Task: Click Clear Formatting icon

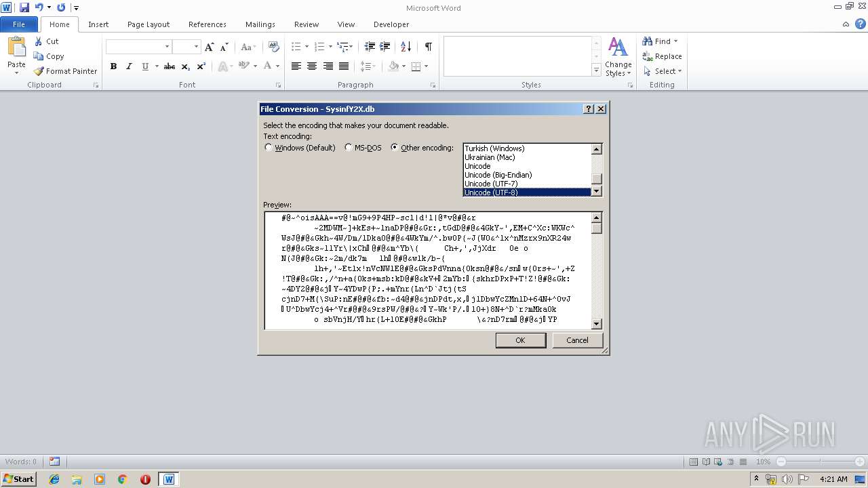Action: 274,47
